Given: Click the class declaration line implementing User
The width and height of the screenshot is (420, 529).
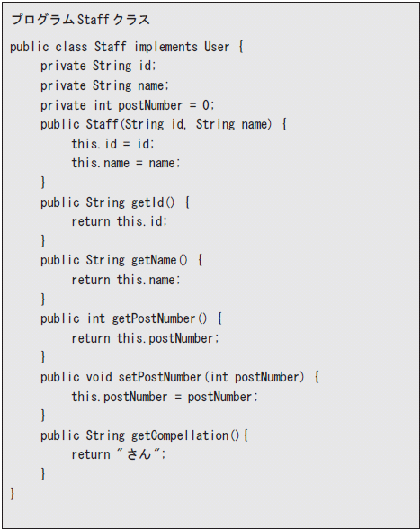Looking at the screenshot, I should click(127, 47).
